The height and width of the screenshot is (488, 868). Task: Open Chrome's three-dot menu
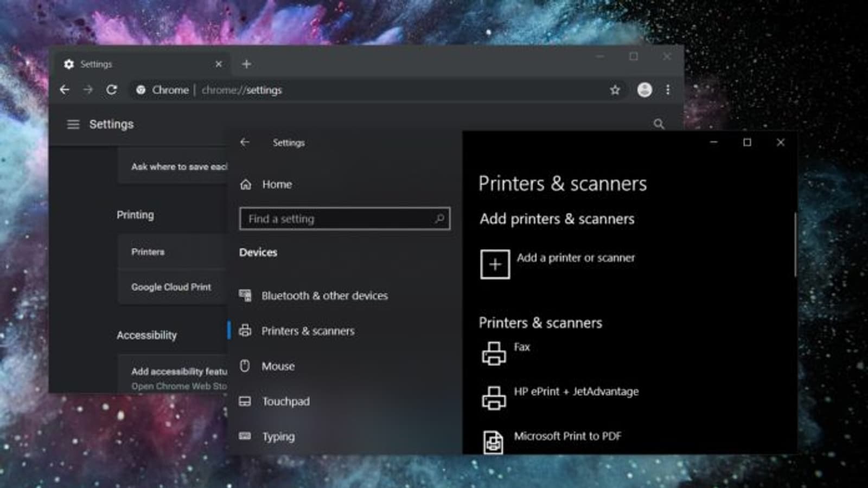[668, 90]
